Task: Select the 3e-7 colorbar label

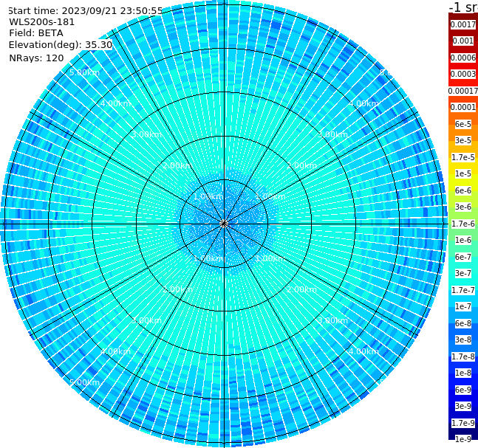Action: tap(463, 273)
